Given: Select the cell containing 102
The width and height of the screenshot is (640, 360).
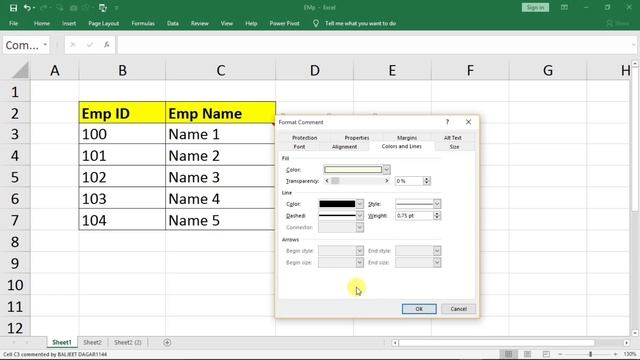Looking at the screenshot, I should point(122,177).
